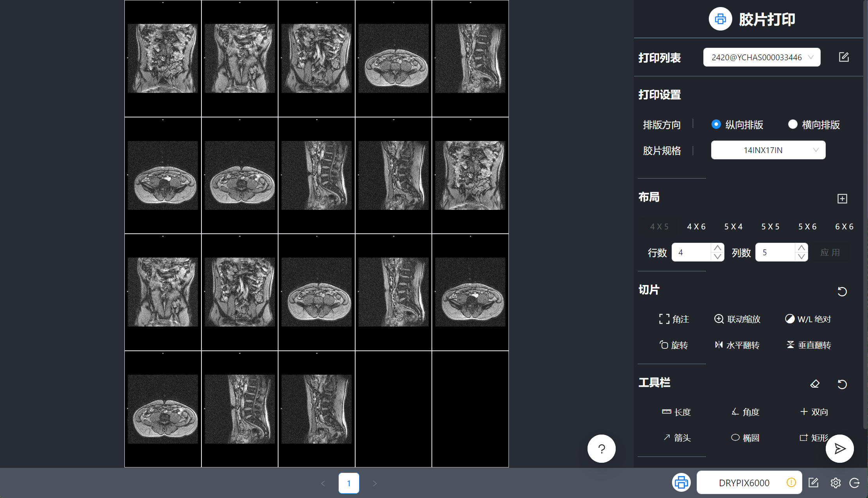Open the add custom layout icon in 布局
Screen dimensions: 868x498
[x=842, y=198]
